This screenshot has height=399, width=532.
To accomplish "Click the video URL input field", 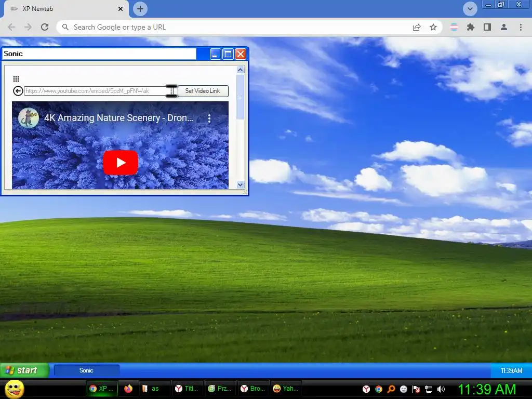I will [100, 91].
